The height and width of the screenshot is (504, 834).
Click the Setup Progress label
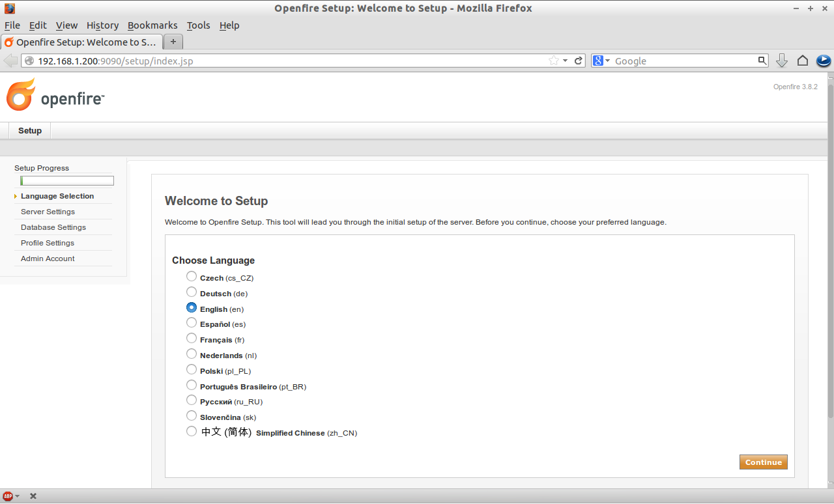pos(42,168)
